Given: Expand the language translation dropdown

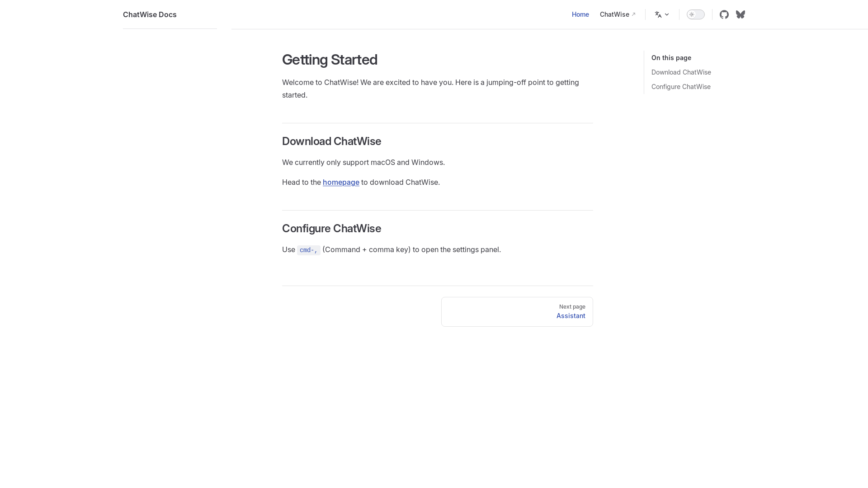Looking at the screenshot, I should coord(662,14).
